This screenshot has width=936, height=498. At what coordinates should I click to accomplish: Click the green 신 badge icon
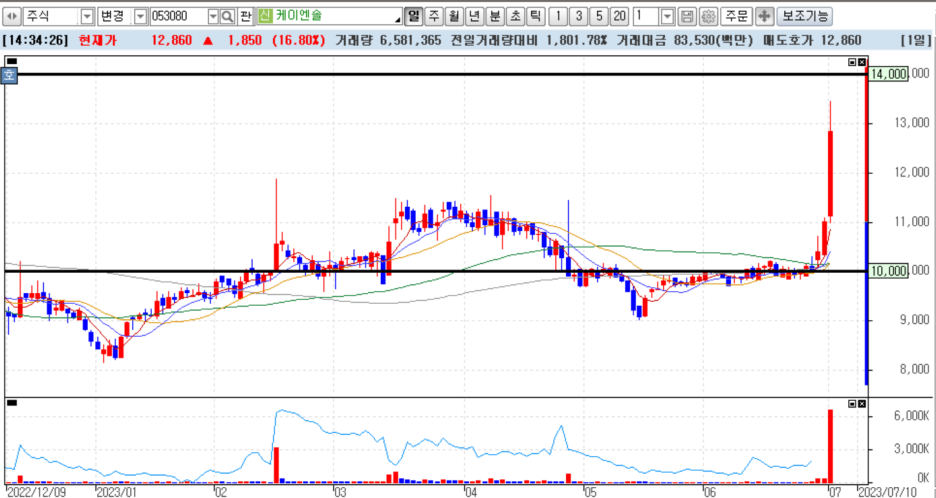(x=265, y=16)
